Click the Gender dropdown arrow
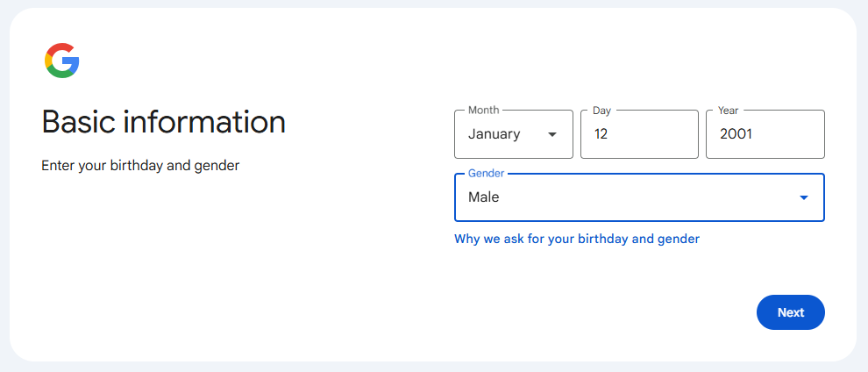 (803, 197)
